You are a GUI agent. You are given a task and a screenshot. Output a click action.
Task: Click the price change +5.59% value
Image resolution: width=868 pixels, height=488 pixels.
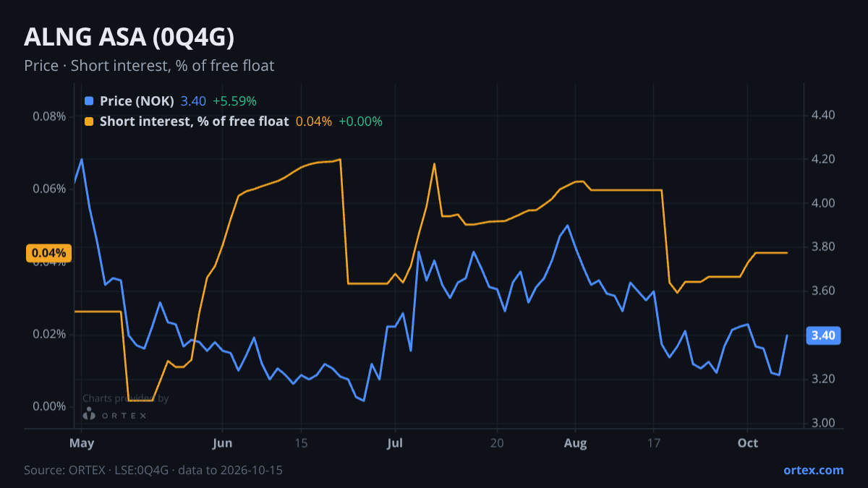tap(234, 101)
